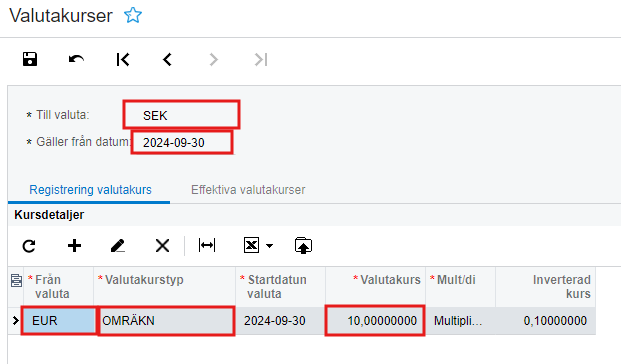Mark Valutakurser as favorite with star
This screenshot has width=621, height=364.
133,15
